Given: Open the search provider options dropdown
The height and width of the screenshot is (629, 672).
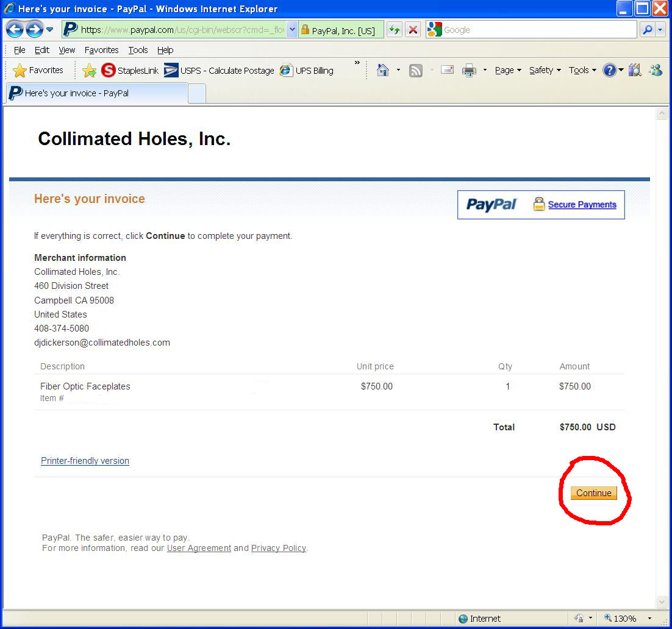Looking at the screenshot, I should 660,30.
